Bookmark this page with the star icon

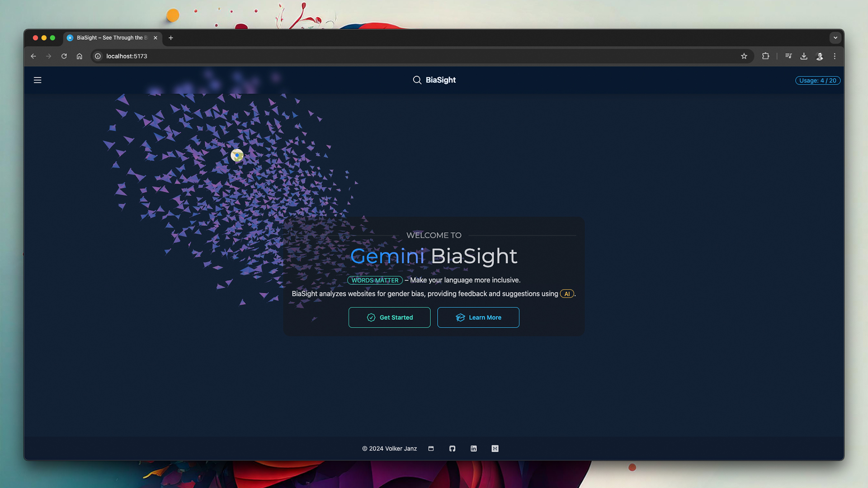pyautogui.click(x=744, y=56)
